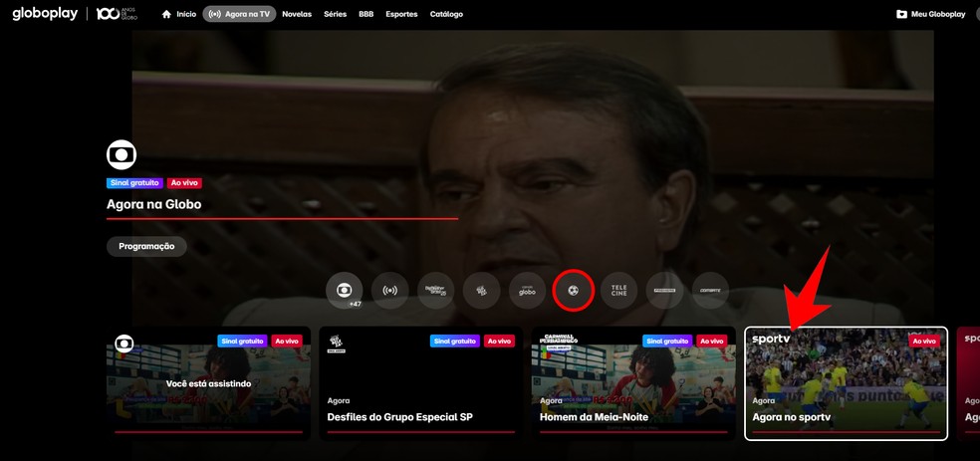Select the Combate channel filter
This screenshot has height=461, width=980.
[710, 291]
